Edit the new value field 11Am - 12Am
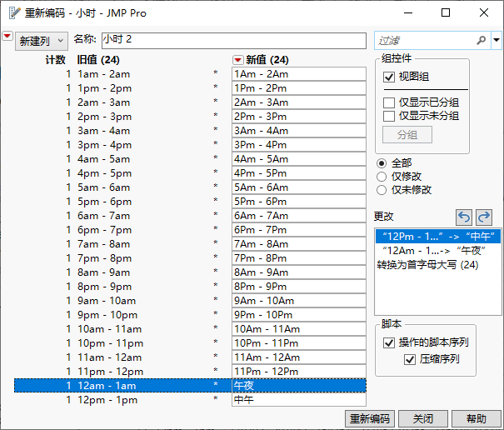 (299, 357)
